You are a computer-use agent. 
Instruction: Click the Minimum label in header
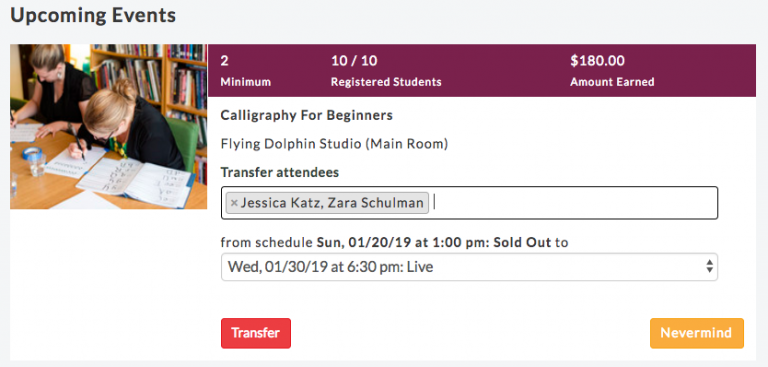[245, 82]
